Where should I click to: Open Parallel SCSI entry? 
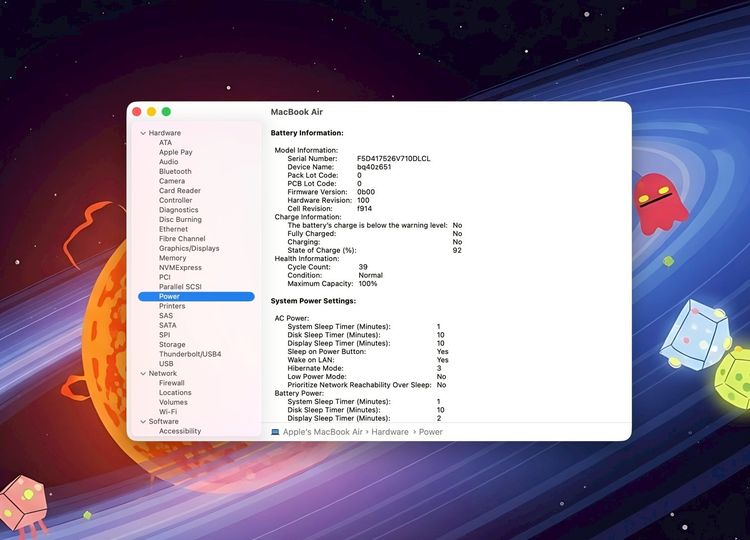[x=180, y=287]
